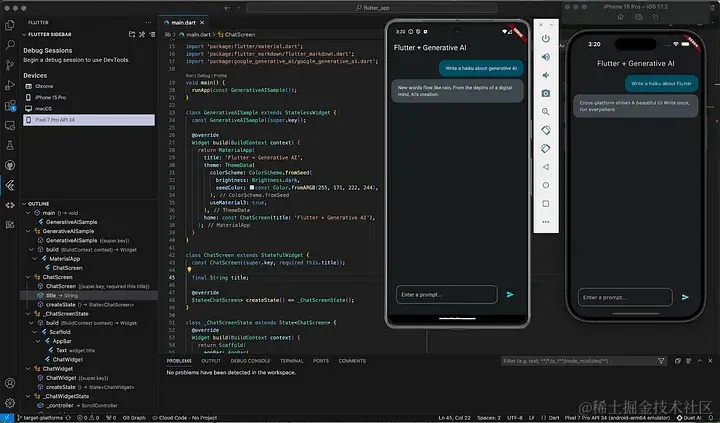Collapse the Outline section

tap(24, 204)
